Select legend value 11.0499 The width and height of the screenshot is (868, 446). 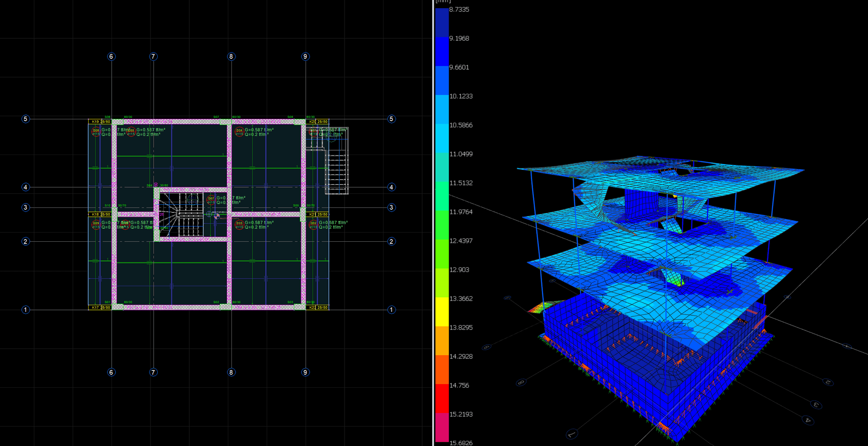coord(461,154)
